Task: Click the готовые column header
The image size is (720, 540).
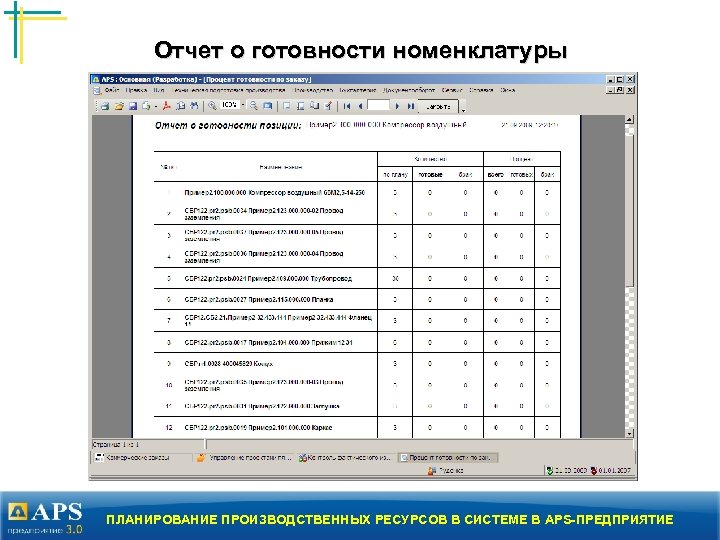Action: 430,174
